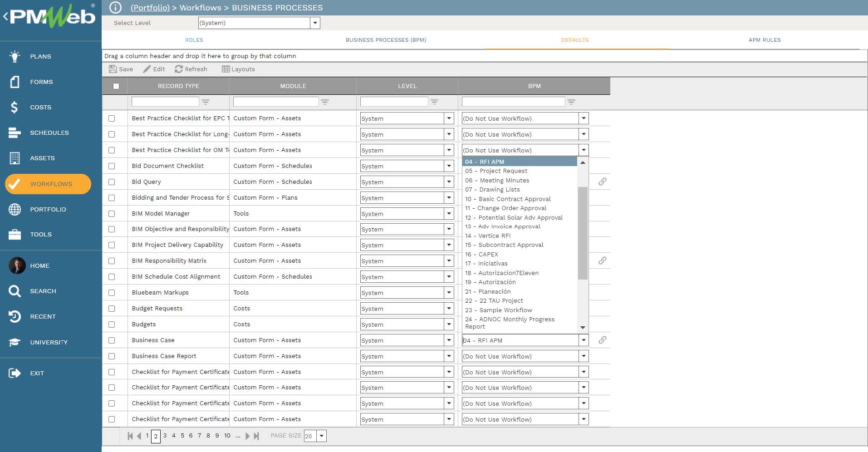868x452 pixels.
Task: Open the Portfolio globe icon
Action: click(x=15, y=209)
